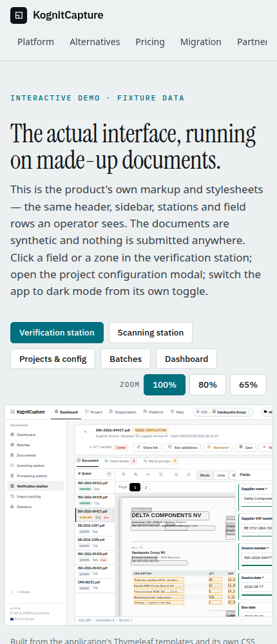Viewport: 277px width, 644px height.
Task: Go to page 2 of the document
Action: (146, 487)
